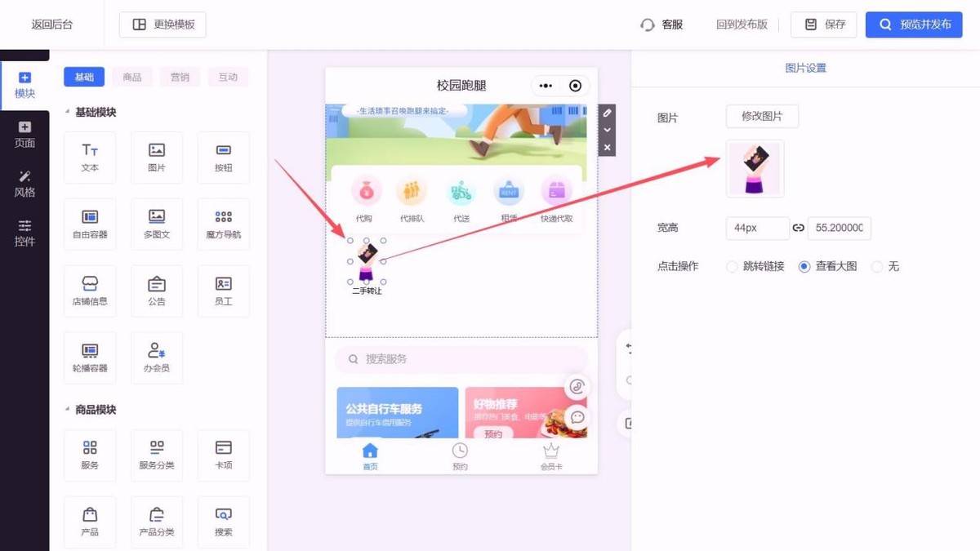This screenshot has height=551, width=980.
Task: Click the 修改图片 button
Action: tap(761, 117)
